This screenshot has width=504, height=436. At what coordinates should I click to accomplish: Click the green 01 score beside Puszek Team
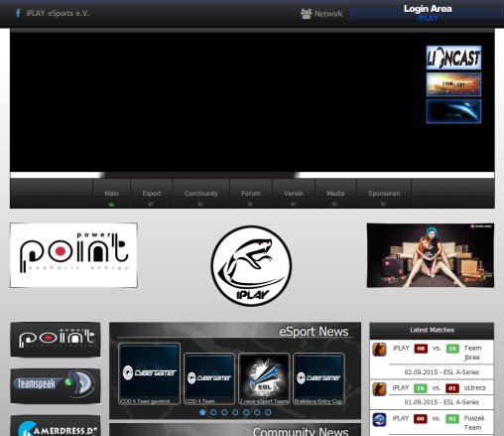452,419
